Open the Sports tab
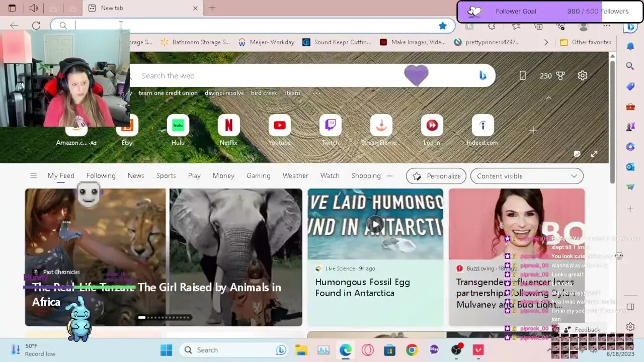This screenshot has width=644, height=362. click(166, 175)
